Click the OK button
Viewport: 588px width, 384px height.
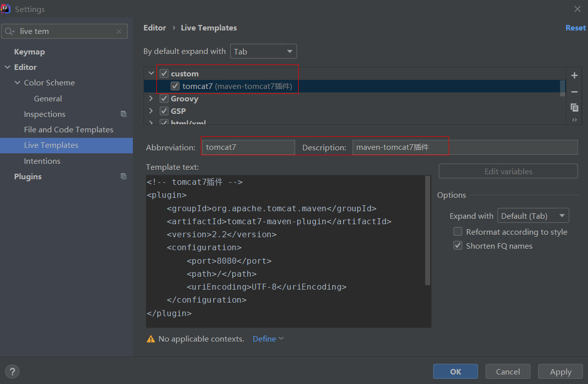455,372
